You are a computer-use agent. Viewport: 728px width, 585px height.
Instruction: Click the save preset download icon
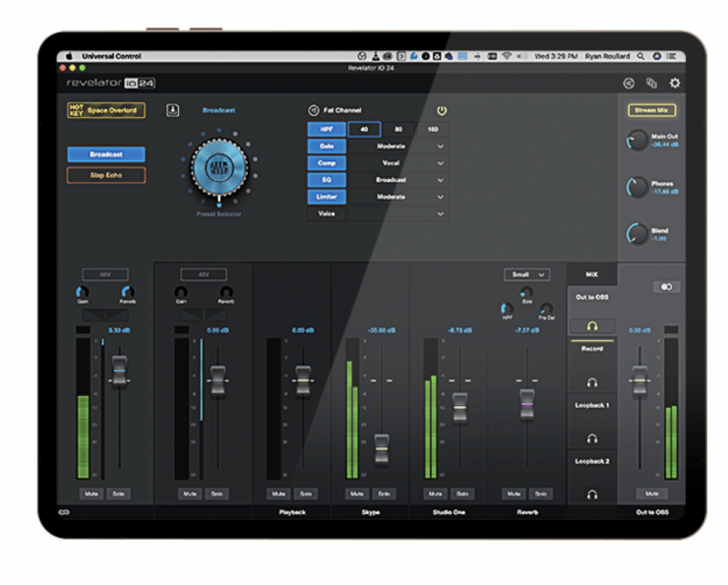[173, 110]
